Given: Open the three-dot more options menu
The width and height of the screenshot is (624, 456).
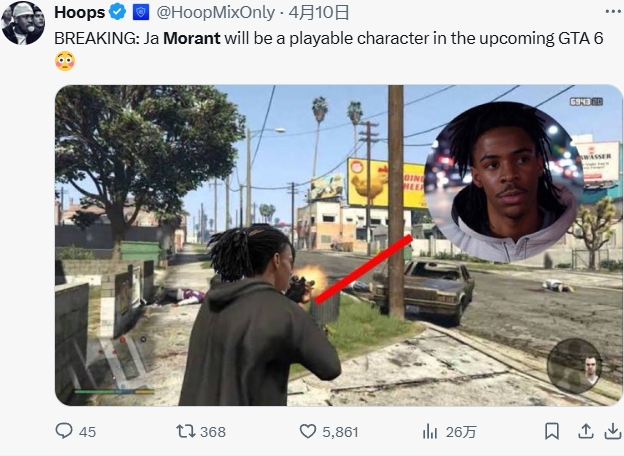Looking at the screenshot, I should (613, 12).
